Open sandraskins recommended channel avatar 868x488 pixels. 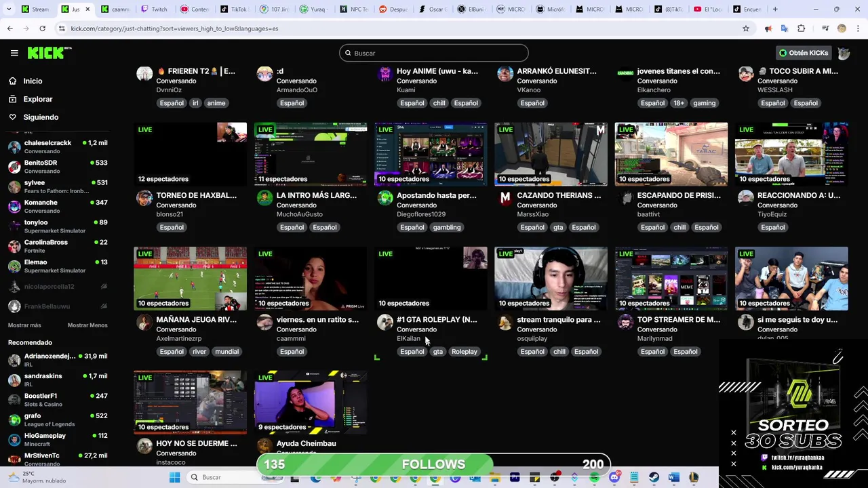point(14,380)
